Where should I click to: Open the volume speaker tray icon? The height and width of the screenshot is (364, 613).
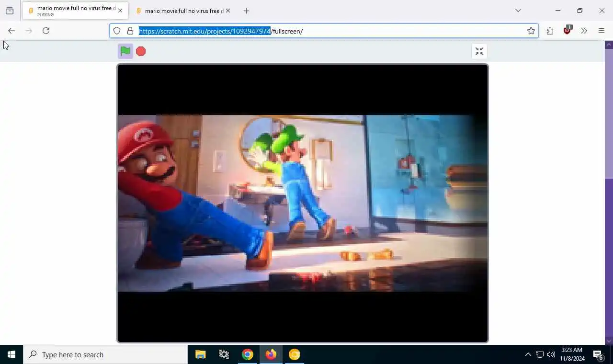[x=551, y=354]
